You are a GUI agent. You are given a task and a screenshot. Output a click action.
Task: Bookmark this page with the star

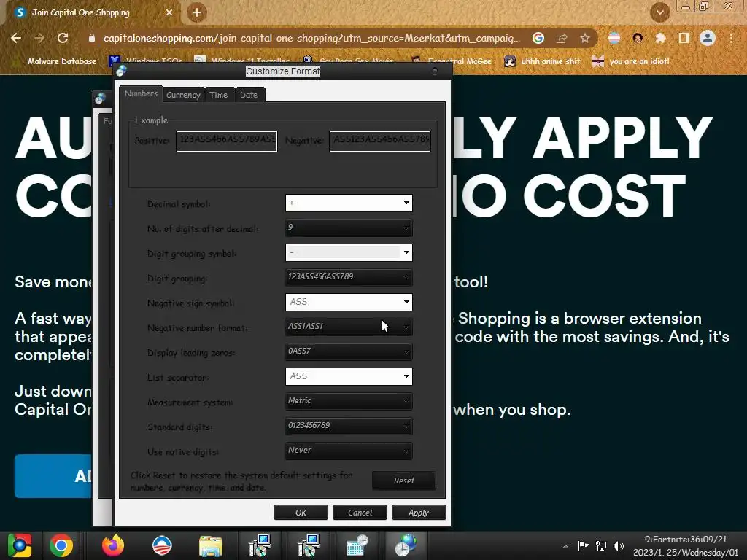pyautogui.click(x=585, y=38)
